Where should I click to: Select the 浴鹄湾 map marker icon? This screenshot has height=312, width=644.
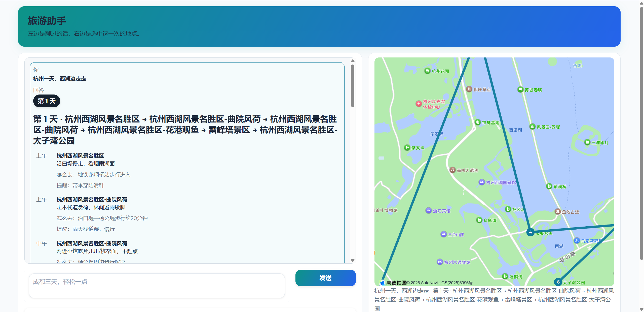(505, 276)
